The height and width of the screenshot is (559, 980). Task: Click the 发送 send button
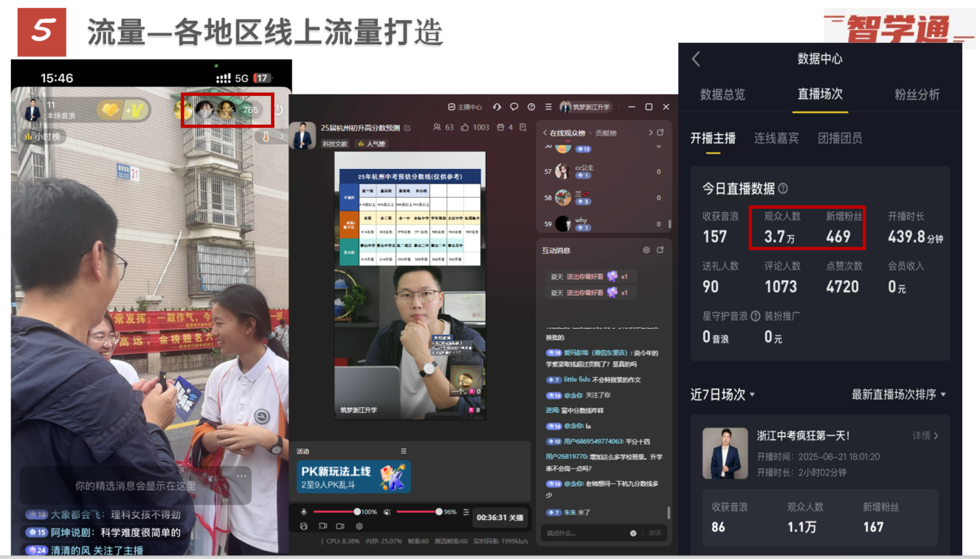tap(655, 533)
